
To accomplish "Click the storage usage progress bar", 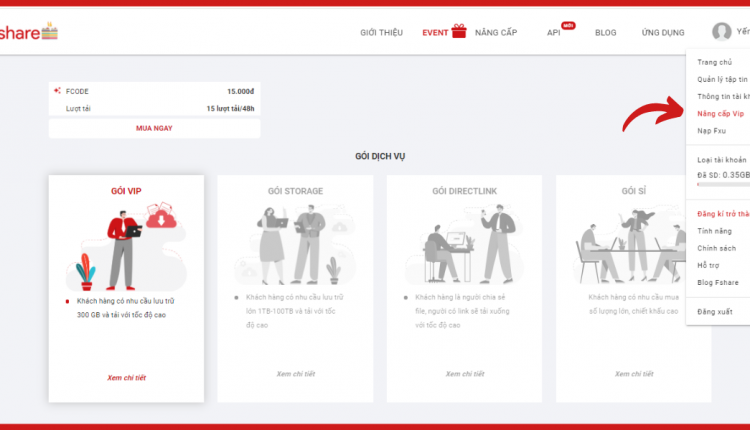I will (723, 185).
